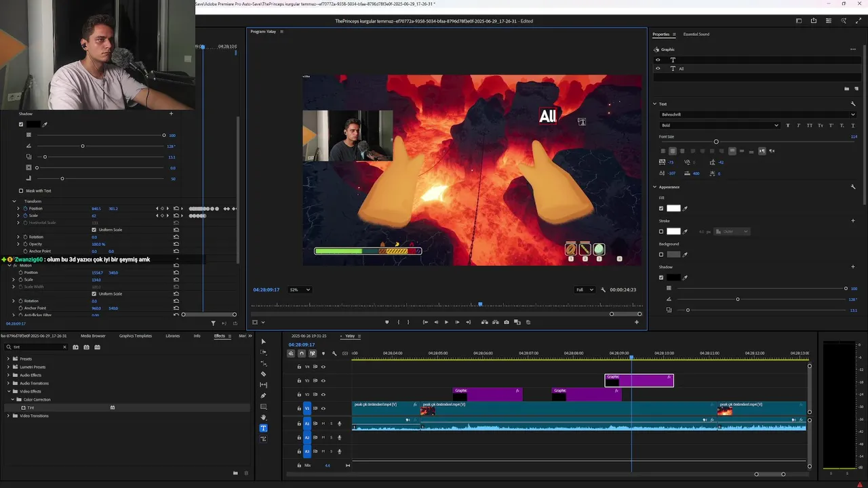Click the Appearance section wrench icon
868x488 pixels.
(853, 187)
